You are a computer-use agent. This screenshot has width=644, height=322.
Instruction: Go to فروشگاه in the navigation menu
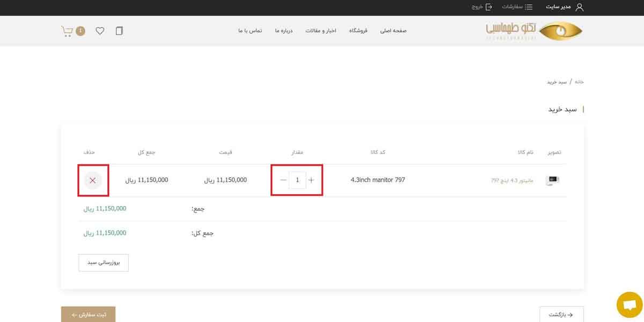click(x=358, y=31)
